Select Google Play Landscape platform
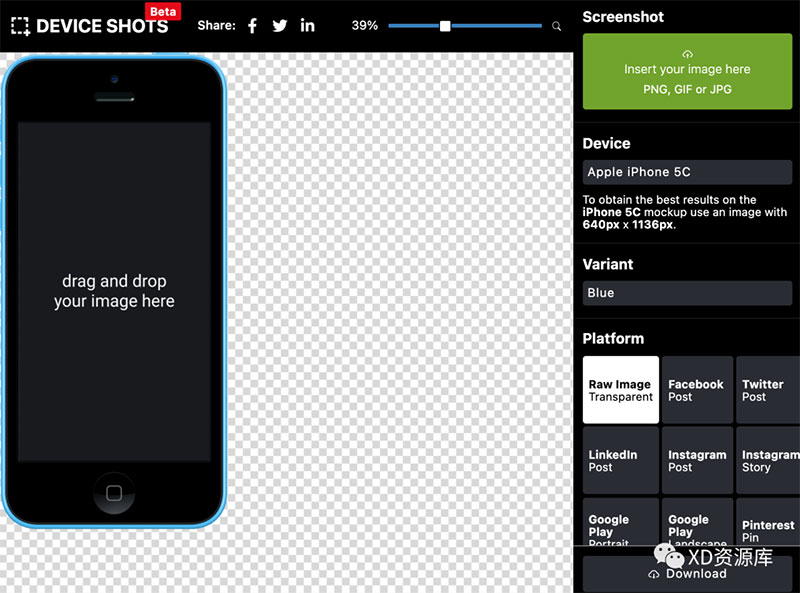Image resolution: width=800 pixels, height=593 pixels. tap(697, 522)
